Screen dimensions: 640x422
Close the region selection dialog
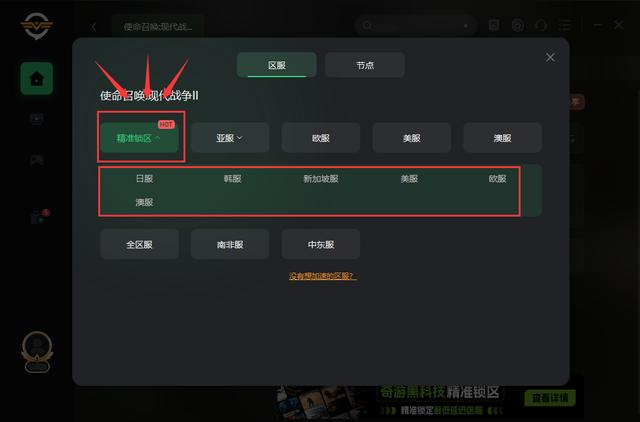click(550, 58)
